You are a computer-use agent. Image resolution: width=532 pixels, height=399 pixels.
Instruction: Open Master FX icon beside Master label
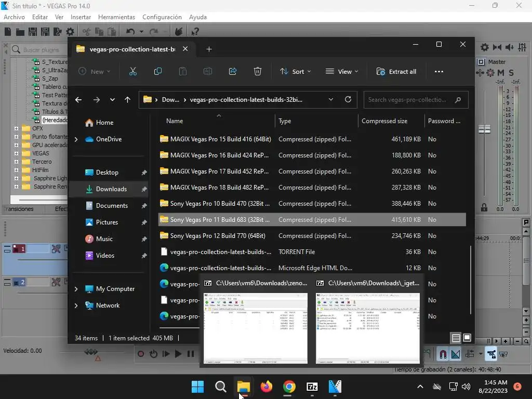(x=481, y=62)
